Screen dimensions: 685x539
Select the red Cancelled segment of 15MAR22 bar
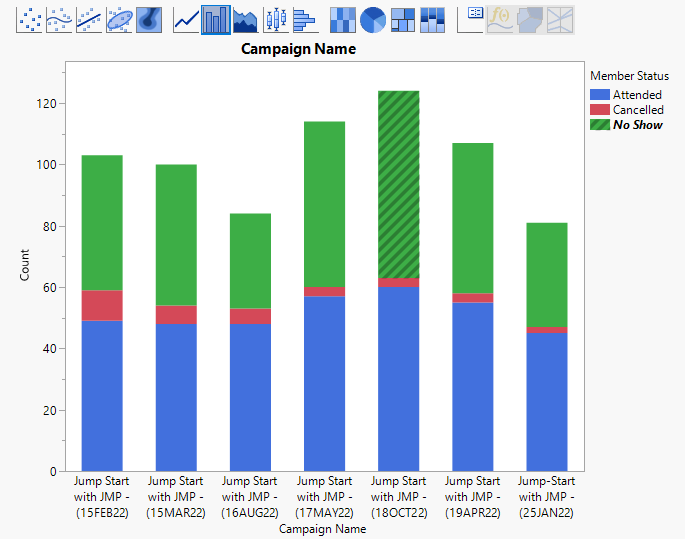176,315
